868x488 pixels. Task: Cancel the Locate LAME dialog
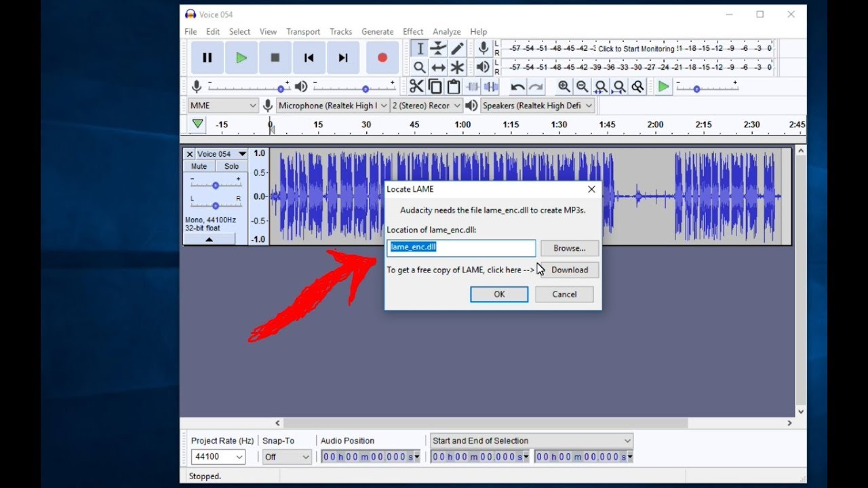tap(564, 294)
